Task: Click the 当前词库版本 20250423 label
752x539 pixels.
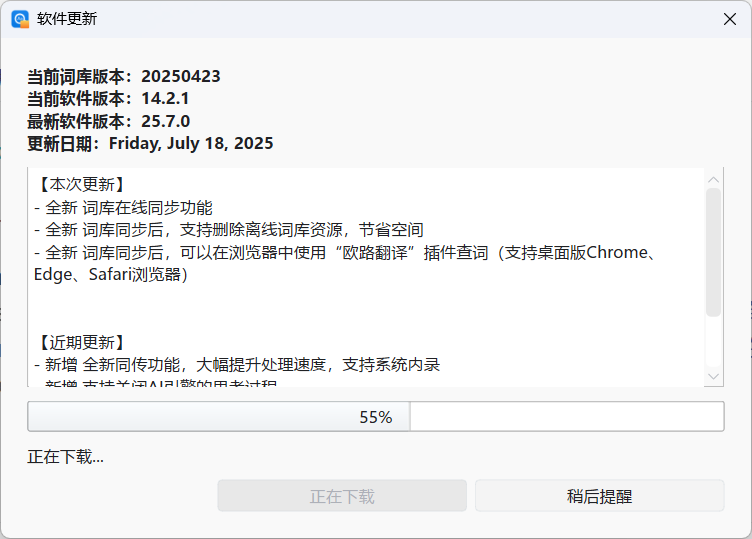Action: tap(124, 76)
